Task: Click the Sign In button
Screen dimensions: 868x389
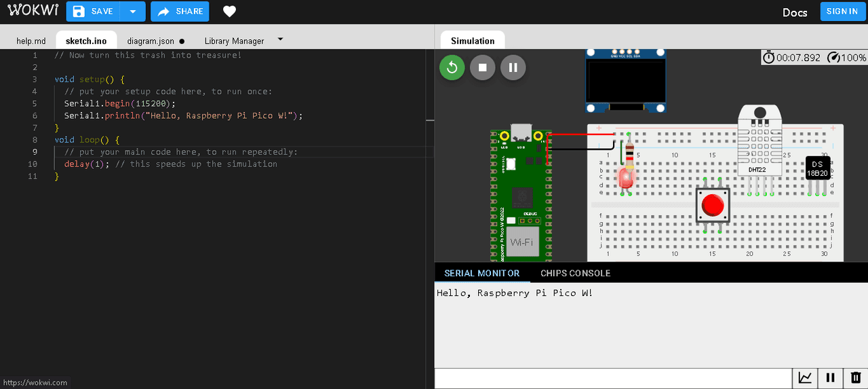Action: [x=842, y=12]
